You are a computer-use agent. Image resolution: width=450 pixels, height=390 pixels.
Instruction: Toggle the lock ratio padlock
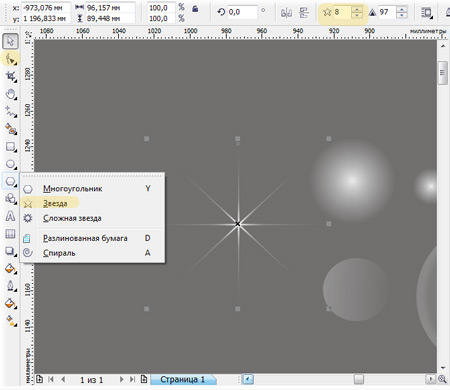tap(195, 9)
